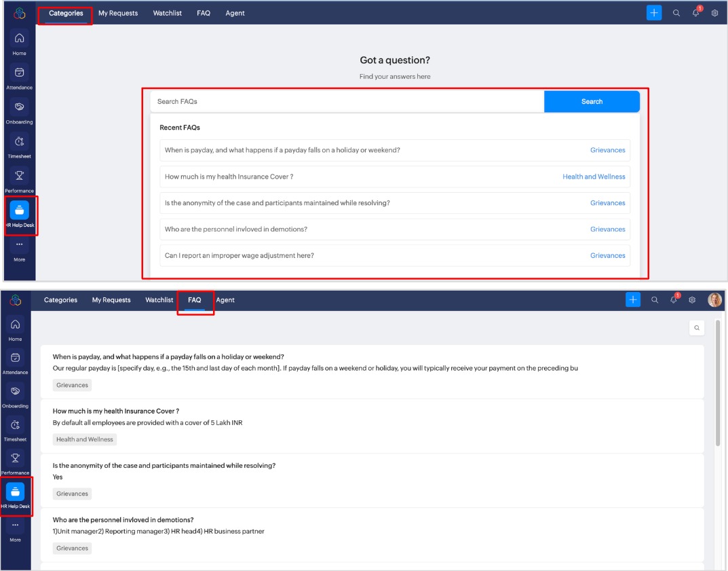Screen dimensions: 728x571
Task: Click the logo in the bottom screenshot corner
Action: click(16, 299)
